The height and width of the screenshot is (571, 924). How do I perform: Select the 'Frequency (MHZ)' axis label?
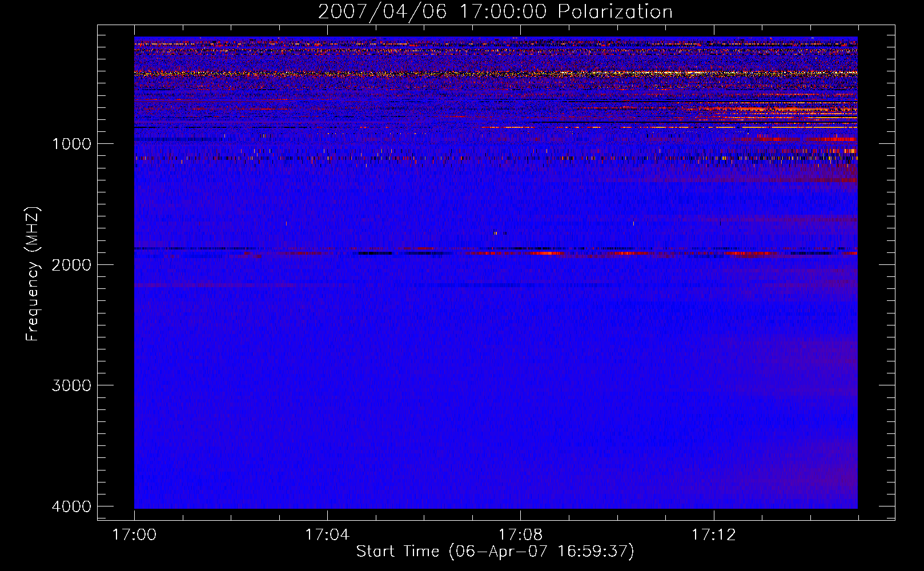tap(33, 274)
